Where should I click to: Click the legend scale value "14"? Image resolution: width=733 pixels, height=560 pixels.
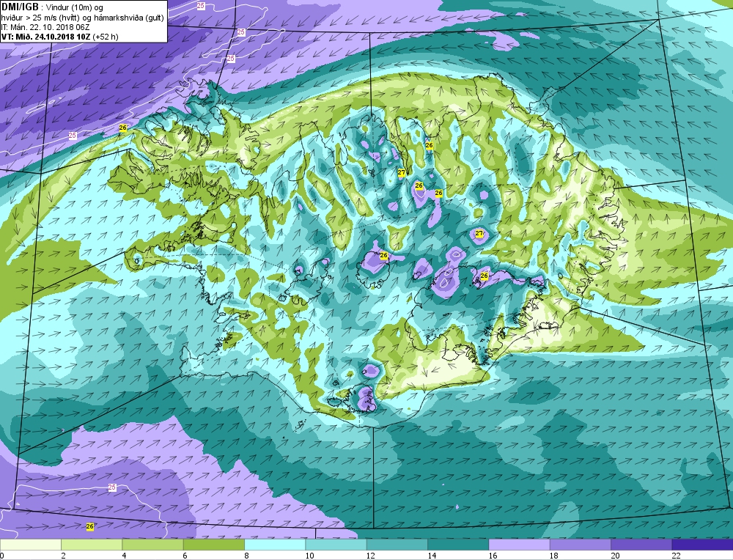432,556
